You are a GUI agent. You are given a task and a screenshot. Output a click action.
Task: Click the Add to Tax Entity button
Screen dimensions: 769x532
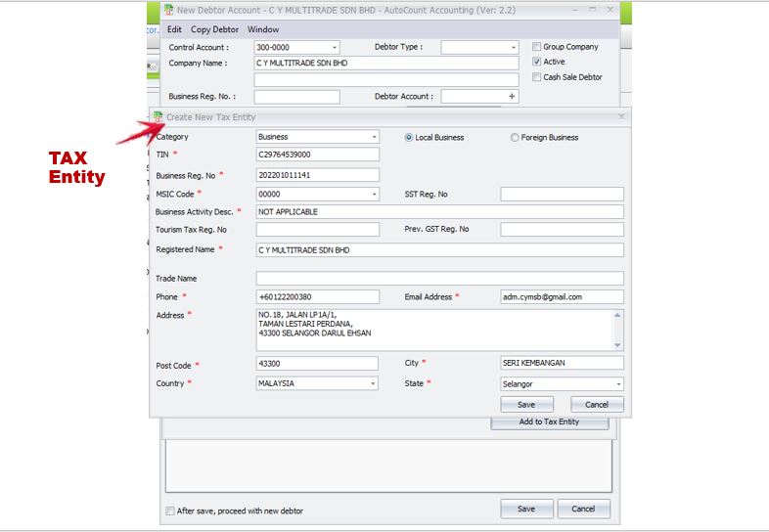[x=549, y=423]
